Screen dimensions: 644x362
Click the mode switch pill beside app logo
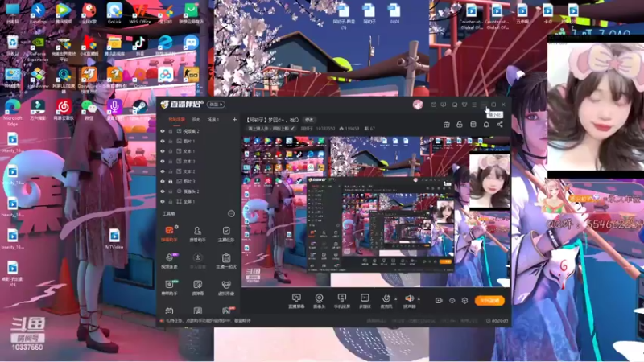coord(216,105)
